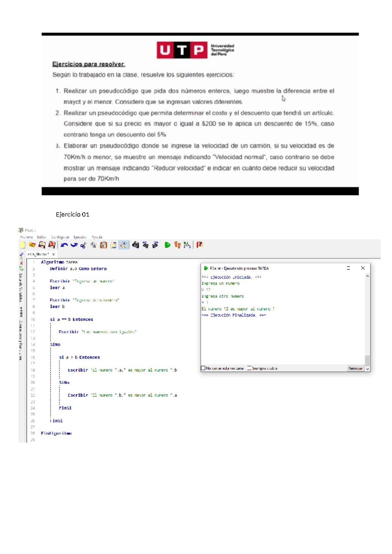Click the Find binoculars icon

[x=136, y=245]
